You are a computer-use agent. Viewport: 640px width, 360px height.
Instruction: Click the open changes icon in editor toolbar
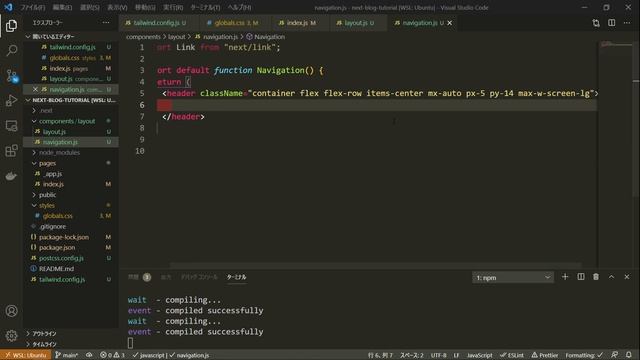pos(596,23)
